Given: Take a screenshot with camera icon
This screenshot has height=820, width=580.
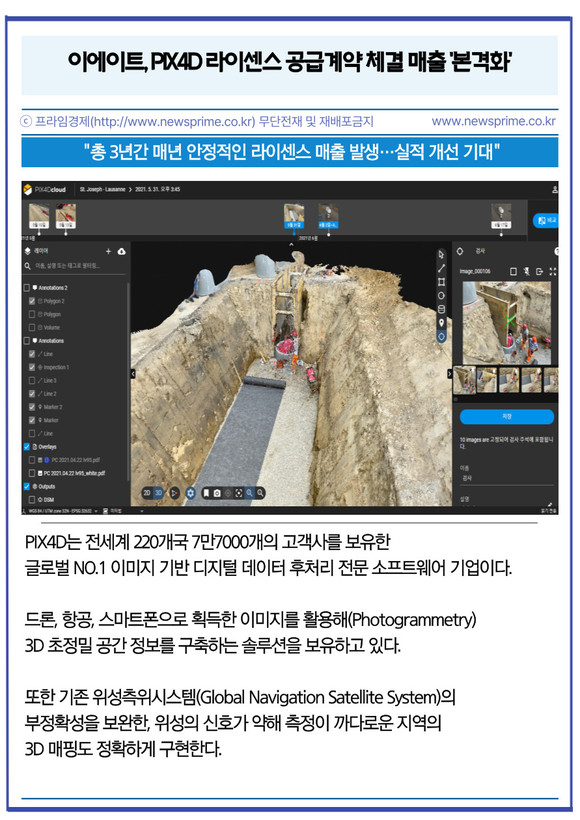Looking at the screenshot, I should tap(217, 493).
